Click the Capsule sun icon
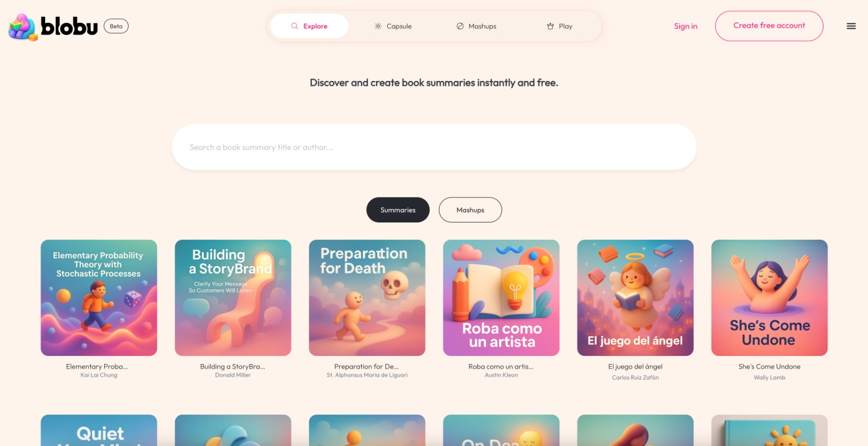Screen dimensions: 868x446 point(378,26)
